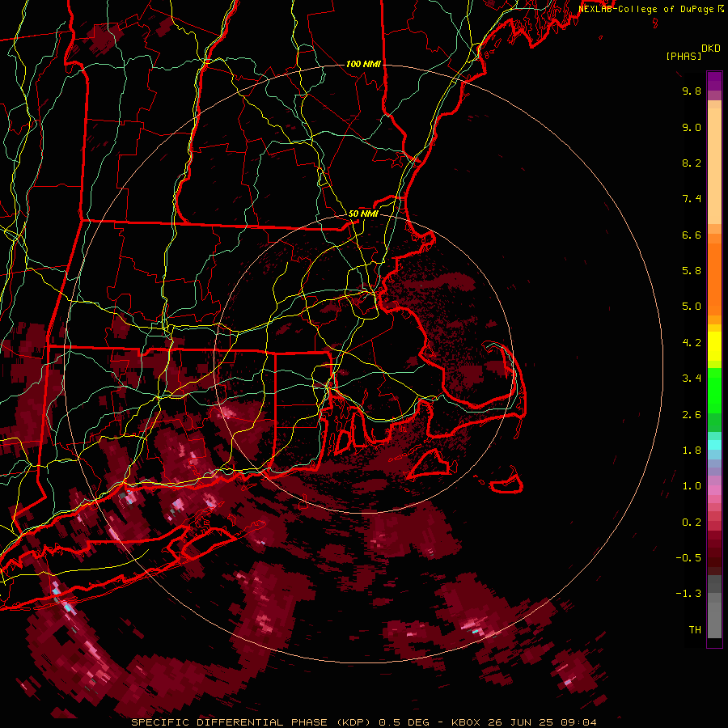Viewport: 728px width, 728px height.
Task: Select the 5.0 scale value
Action: 692,307
